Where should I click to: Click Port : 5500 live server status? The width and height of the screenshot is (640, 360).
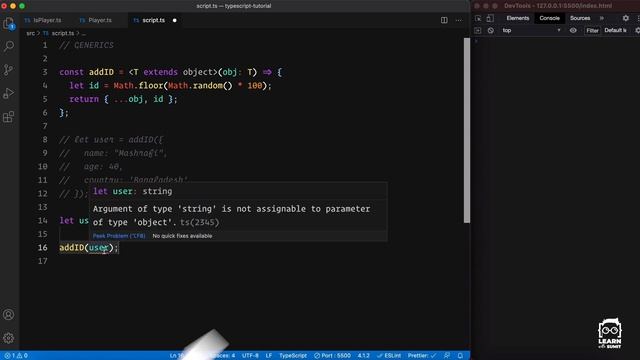(x=332, y=356)
